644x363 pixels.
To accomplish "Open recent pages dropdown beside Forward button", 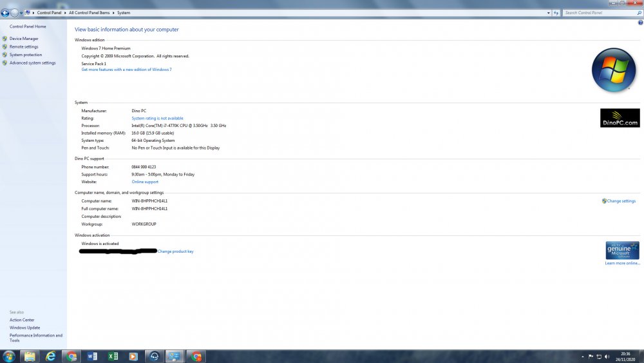I will [21, 13].
